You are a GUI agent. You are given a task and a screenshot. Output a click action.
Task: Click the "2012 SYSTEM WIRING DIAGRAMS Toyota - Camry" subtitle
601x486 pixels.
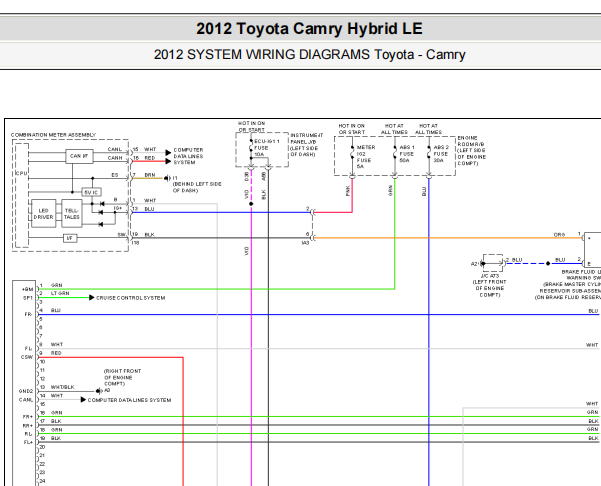click(x=309, y=54)
